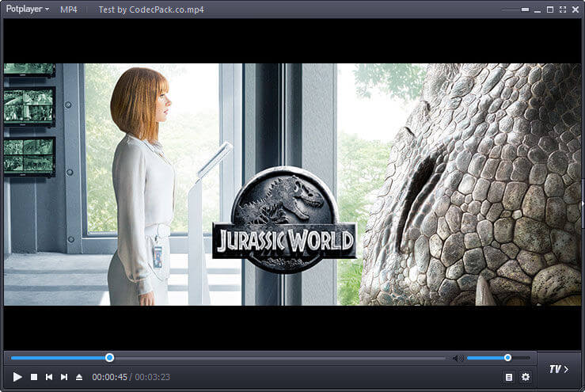Maximize the Potplayer window
The image size is (585, 392).
pyautogui.click(x=550, y=10)
